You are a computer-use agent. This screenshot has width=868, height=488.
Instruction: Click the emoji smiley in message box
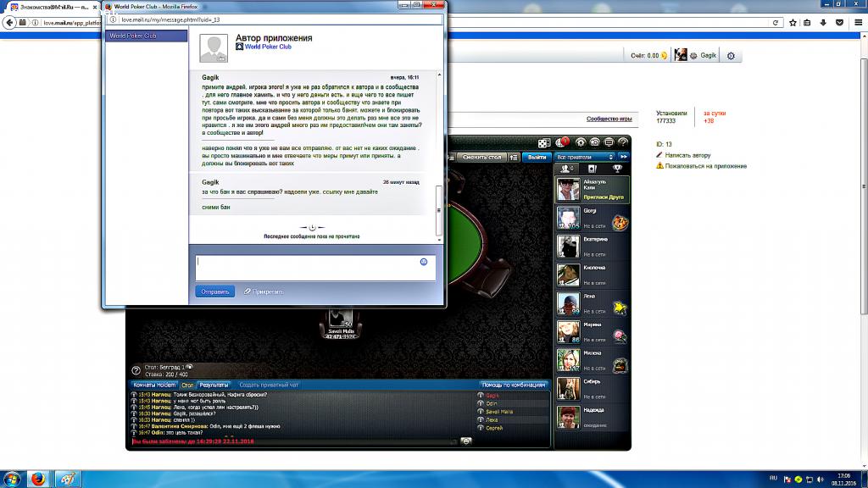click(424, 263)
